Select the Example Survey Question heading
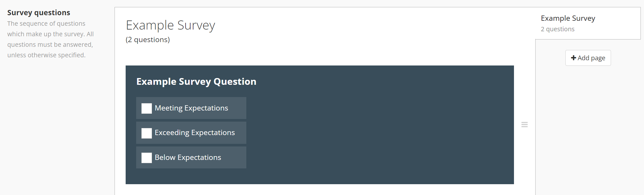 [196, 82]
